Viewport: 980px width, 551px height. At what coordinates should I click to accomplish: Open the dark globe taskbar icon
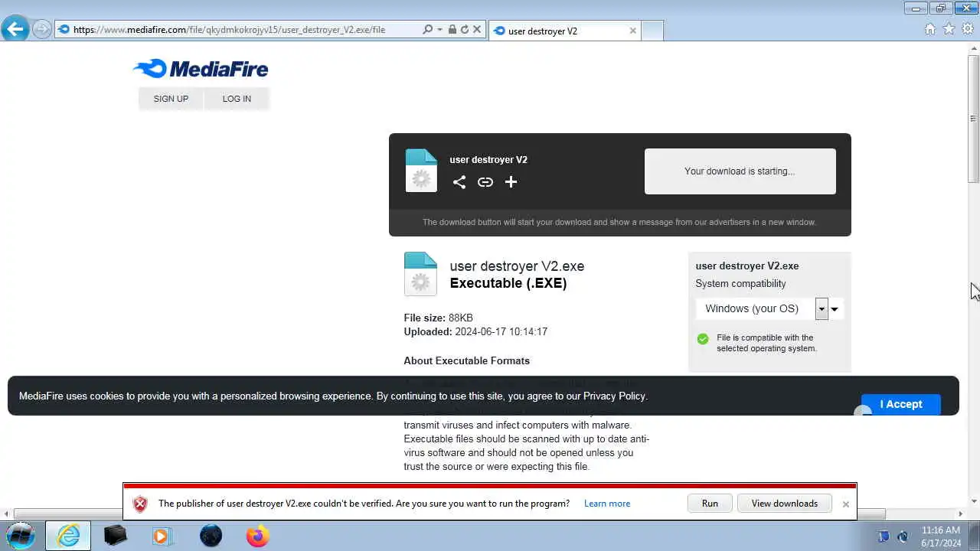(211, 536)
